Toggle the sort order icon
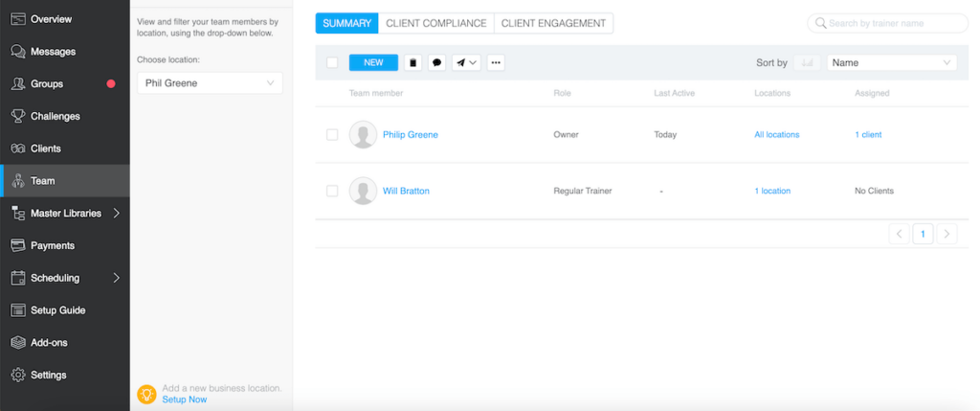This screenshot has width=980, height=411. 807,62
